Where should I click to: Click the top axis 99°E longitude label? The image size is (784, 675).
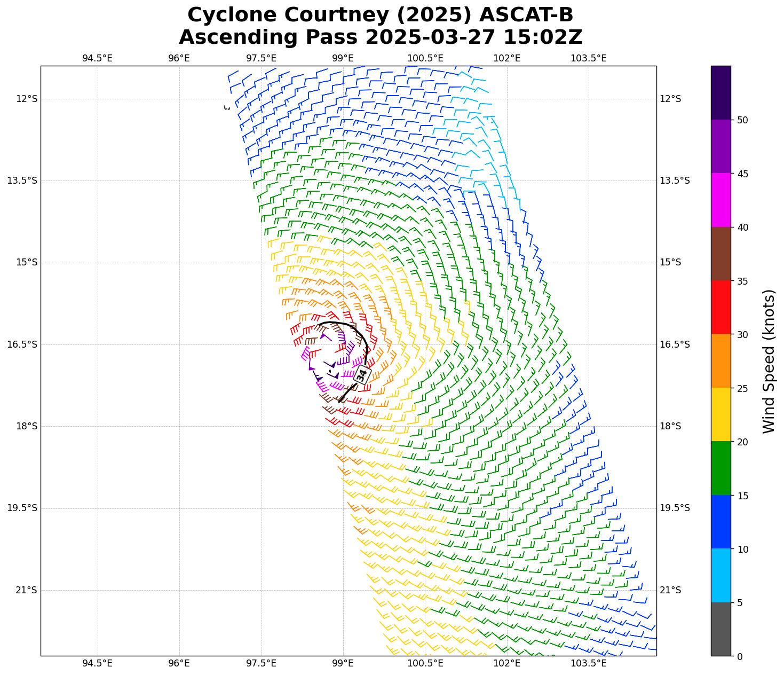343,58
